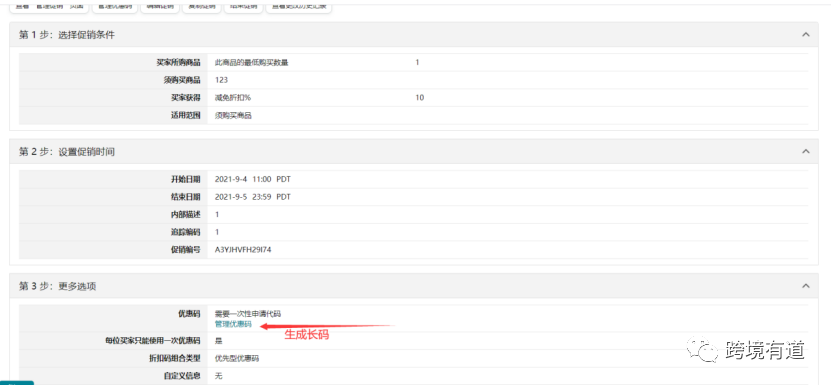
Task: Collapse the 第 2 步：设置促销时间 section
Action: pos(806,151)
